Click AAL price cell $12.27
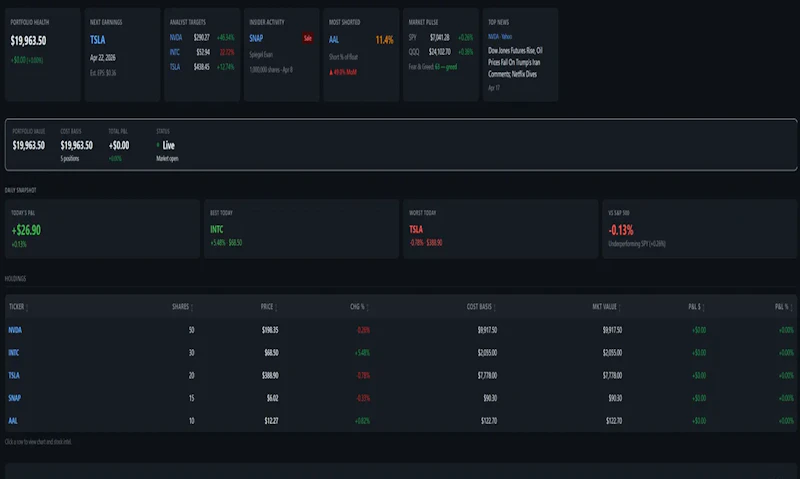The image size is (800, 479). pos(271,421)
